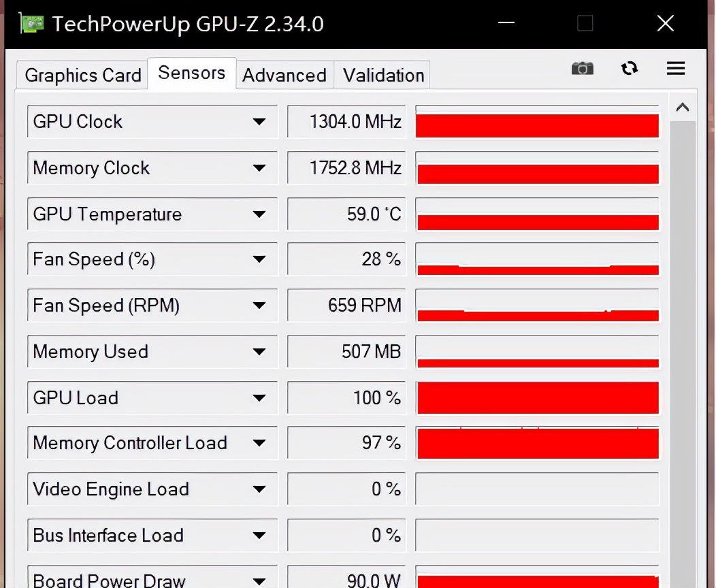Image resolution: width=716 pixels, height=588 pixels.
Task: Click the 90.0 W board power value
Action: [x=346, y=577]
